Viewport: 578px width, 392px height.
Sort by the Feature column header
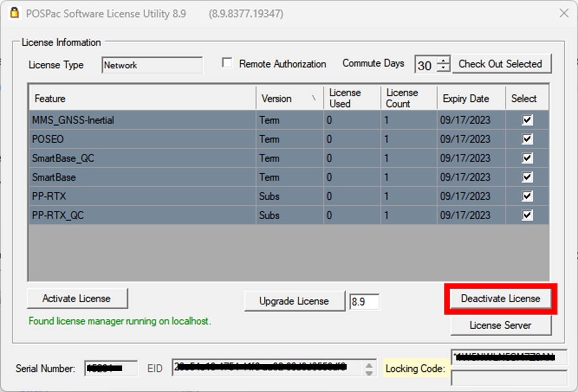coord(142,98)
